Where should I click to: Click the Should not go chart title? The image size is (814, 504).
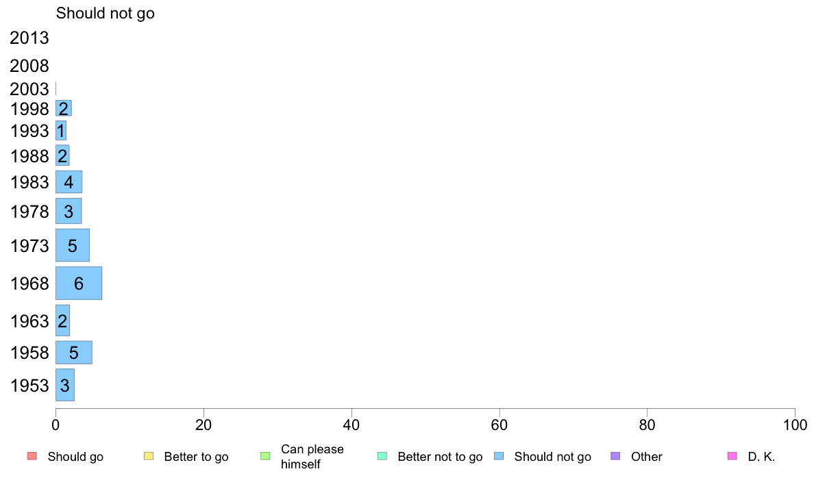(x=106, y=13)
